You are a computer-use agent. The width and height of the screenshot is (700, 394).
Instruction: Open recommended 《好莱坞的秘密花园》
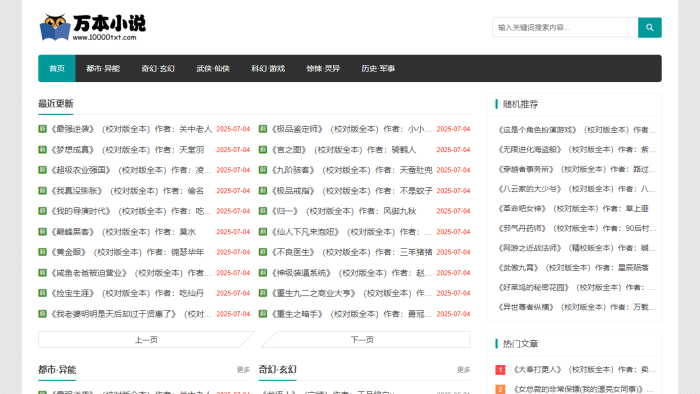pyautogui.click(x=576, y=287)
